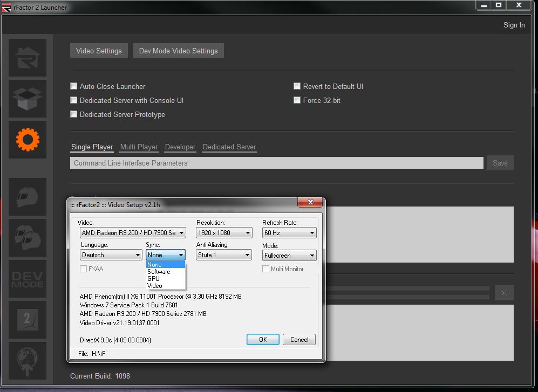Viewport: 538px width, 392px height.
Task: Click the rFactor 2 logo sidebar icon
Action: pyautogui.click(x=28, y=319)
